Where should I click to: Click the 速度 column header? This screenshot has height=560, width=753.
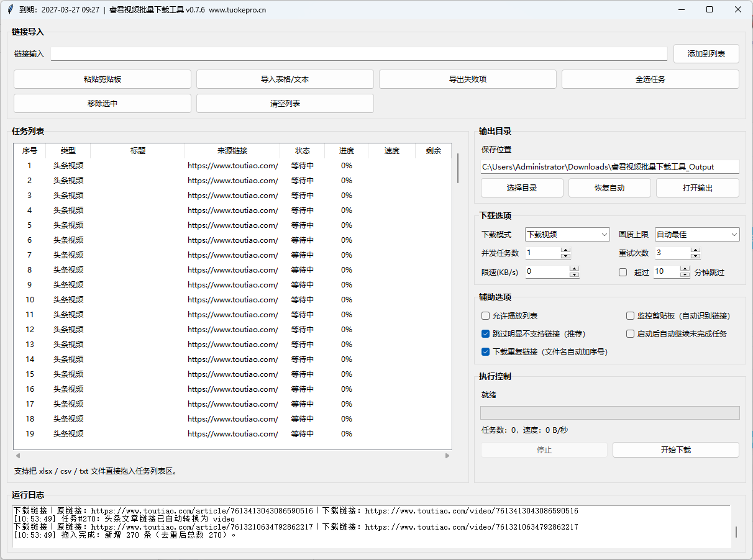[392, 151]
